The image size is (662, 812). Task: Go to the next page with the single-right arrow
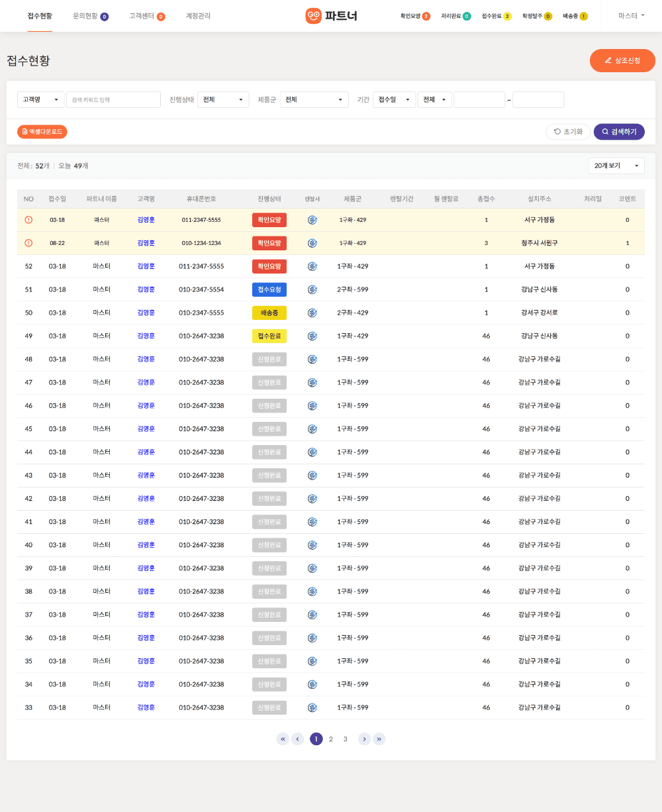[364, 739]
